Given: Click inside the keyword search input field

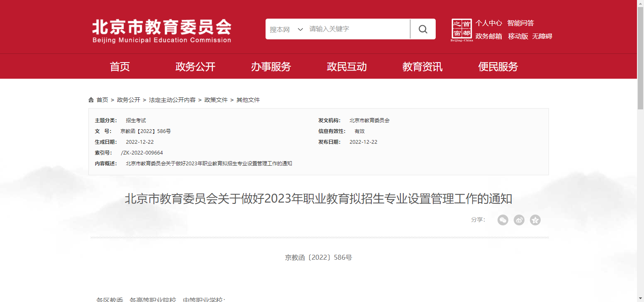Looking at the screenshot, I should (x=357, y=29).
